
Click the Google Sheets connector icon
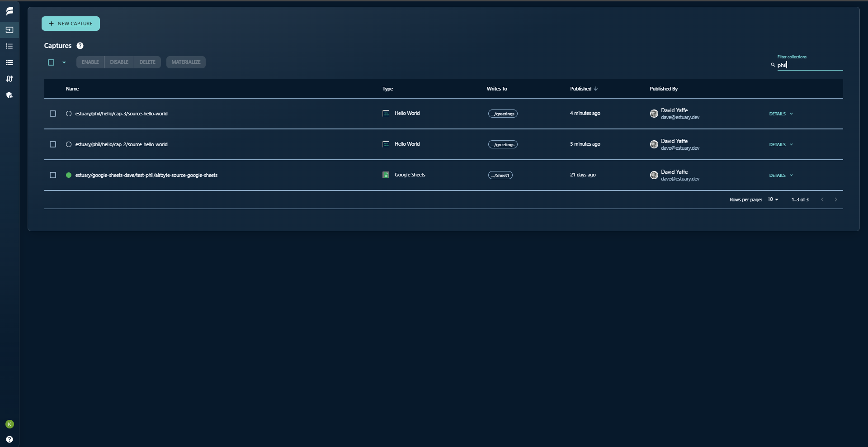pos(386,175)
